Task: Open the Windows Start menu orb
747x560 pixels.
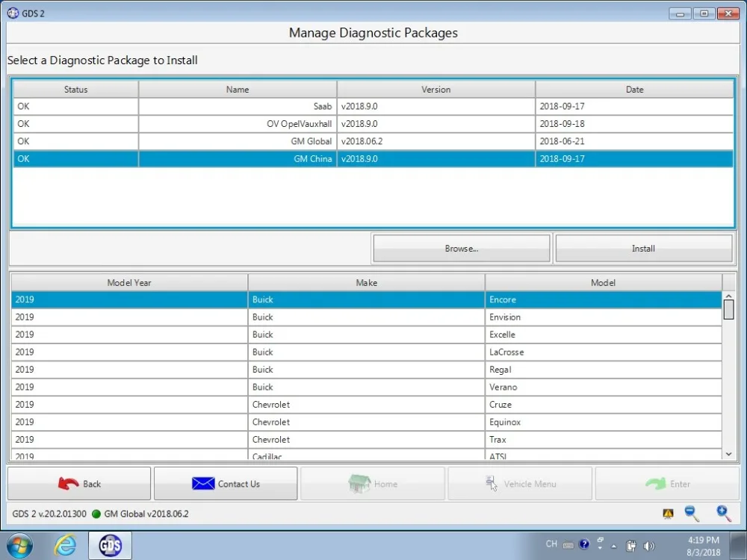Action: click(20, 546)
